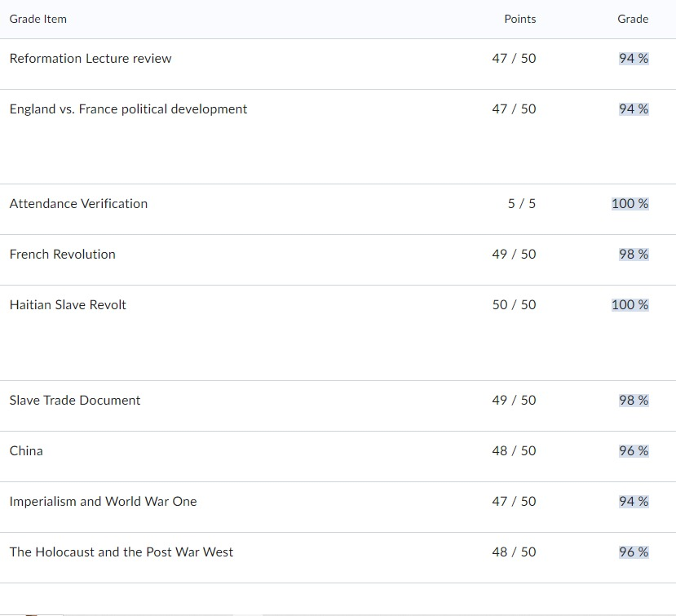Select "The Holocaust and the Post War West"
676x616 pixels.
122,552
